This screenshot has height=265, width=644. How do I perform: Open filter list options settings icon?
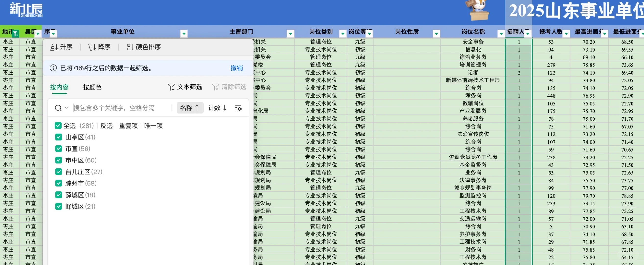pos(238,108)
